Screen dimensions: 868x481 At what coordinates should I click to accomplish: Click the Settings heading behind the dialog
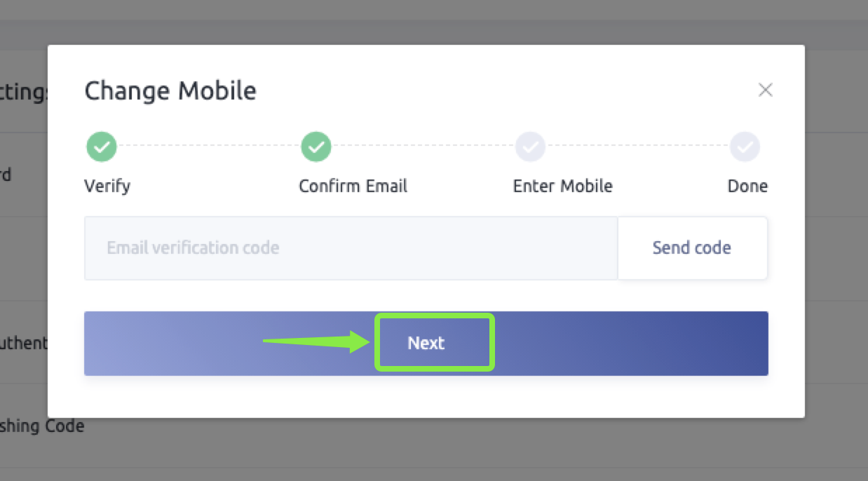(x=23, y=93)
